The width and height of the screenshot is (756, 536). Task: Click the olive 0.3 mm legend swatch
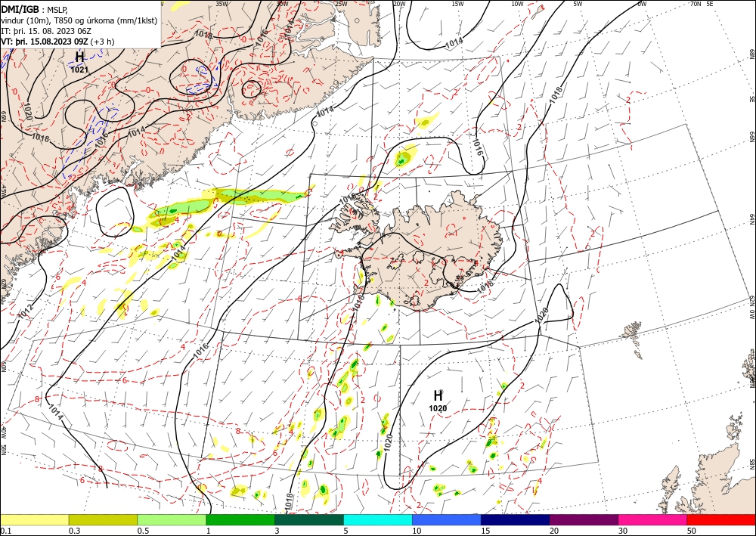coord(103,519)
